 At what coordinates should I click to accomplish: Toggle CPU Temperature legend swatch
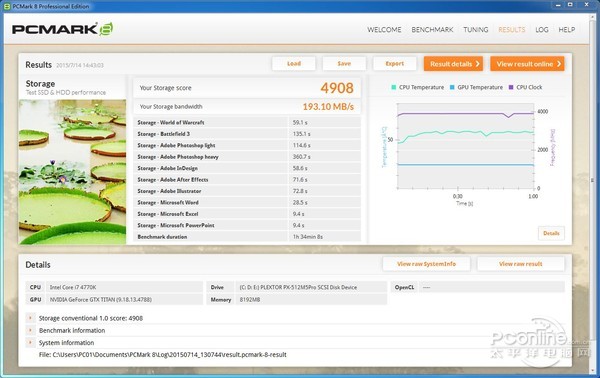coord(394,87)
